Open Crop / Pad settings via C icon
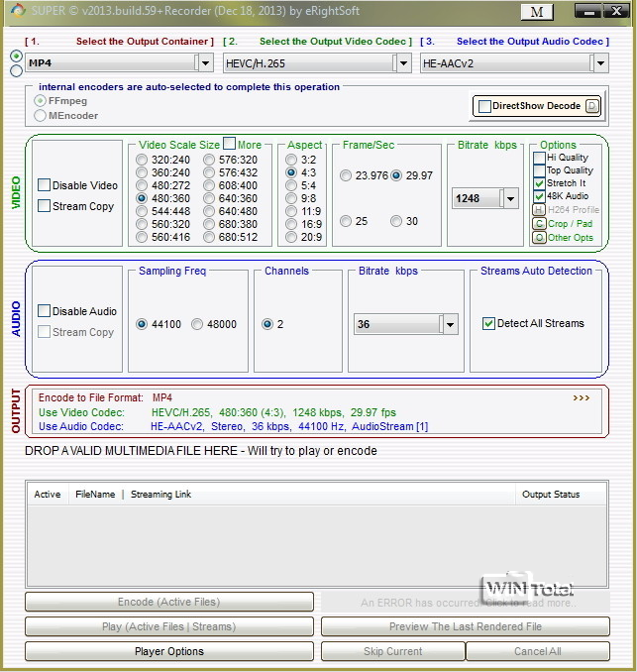This screenshot has width=637, height=672. [539, 224]
